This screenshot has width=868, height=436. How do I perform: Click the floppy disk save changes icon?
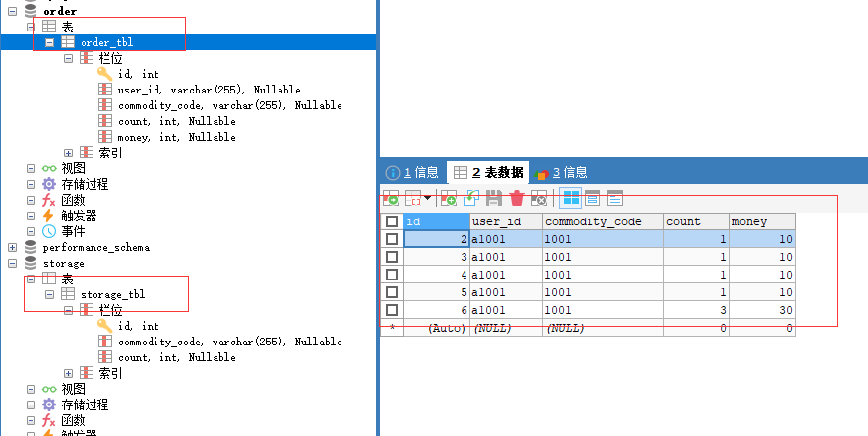(x=494, y=198)
